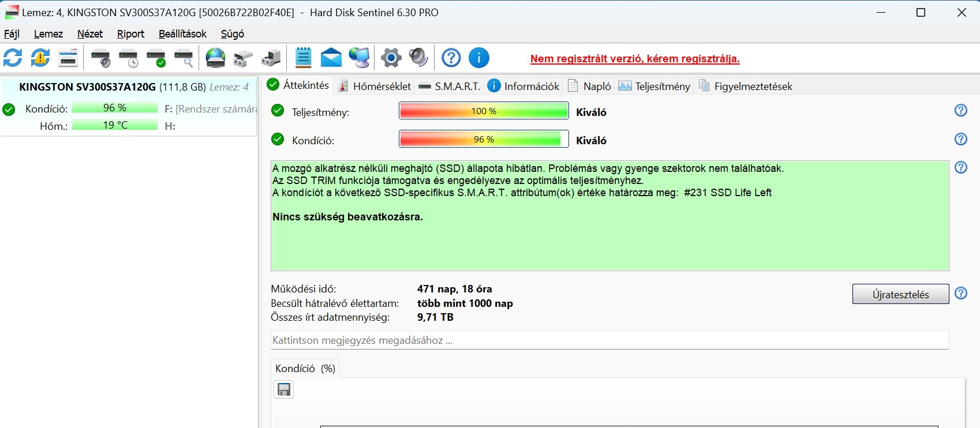
Task: Click the sidebar Hőm. 19 °C bar
Action: (115, 125)
